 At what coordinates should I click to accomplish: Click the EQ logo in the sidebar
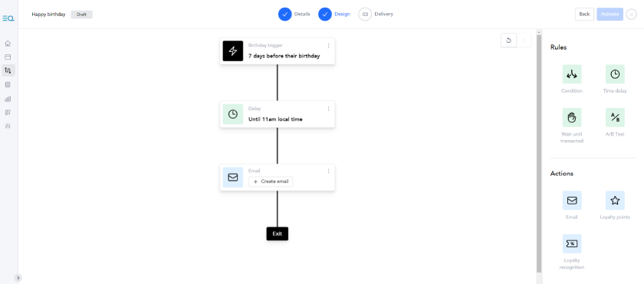8,18
